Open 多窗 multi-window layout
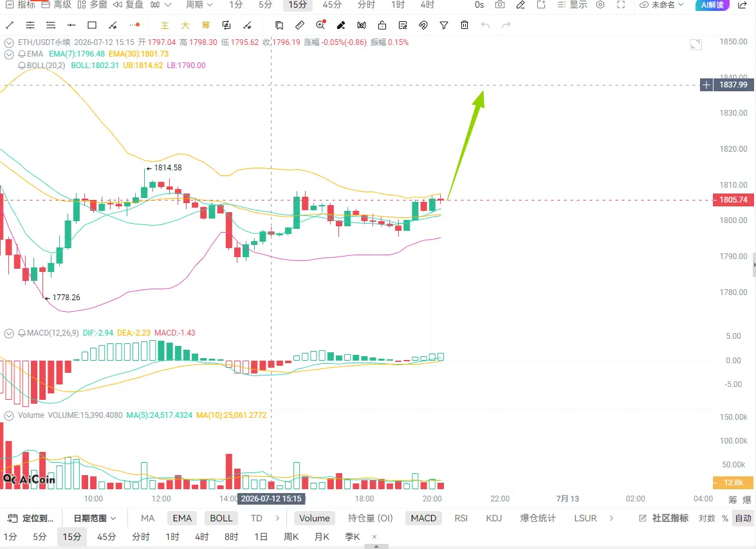 92,4
